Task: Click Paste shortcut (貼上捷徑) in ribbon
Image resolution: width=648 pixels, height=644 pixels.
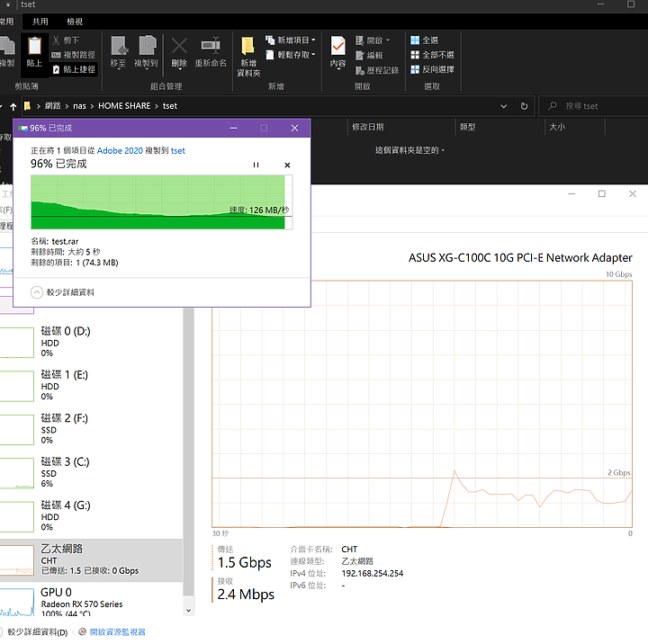Action: pyautogui.click(x=74, y=69)
